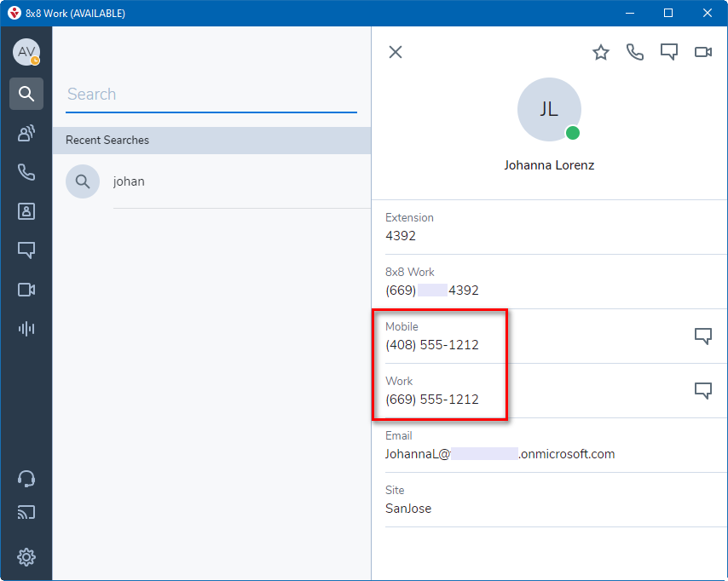Open the Voicemail waveform icon in sidebar
Image resolution: width=728 pixels, height=581 pixels.
[26, 329]
